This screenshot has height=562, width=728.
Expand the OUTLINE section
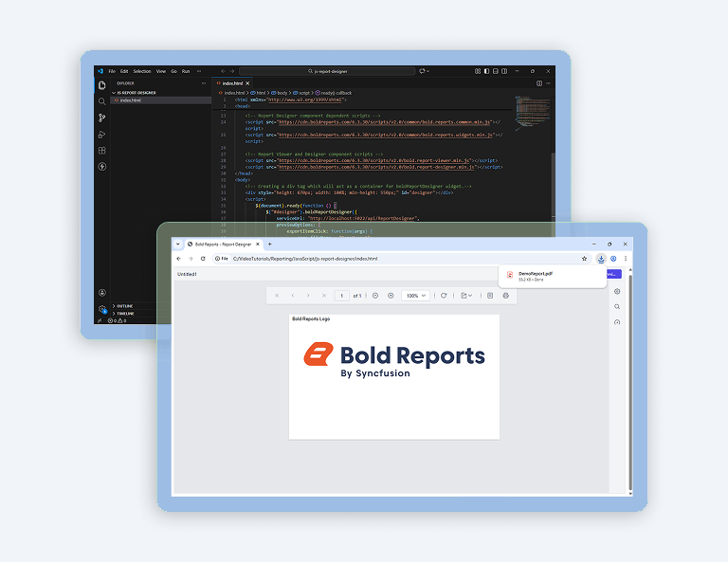coord(124,306)
